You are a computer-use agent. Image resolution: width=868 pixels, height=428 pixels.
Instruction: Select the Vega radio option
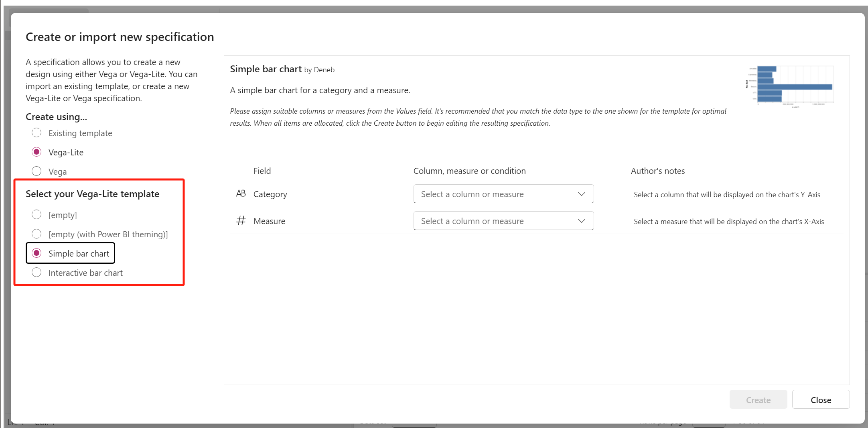click(x=37, y=171)
